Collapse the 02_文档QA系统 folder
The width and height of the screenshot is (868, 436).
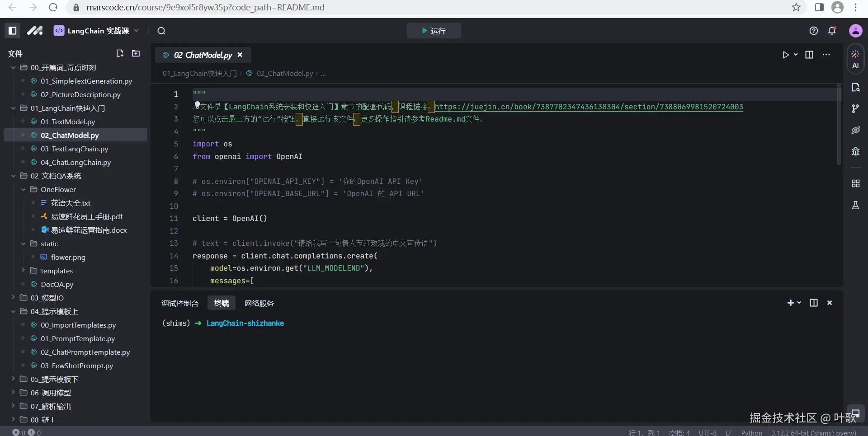tap(14, 176)
